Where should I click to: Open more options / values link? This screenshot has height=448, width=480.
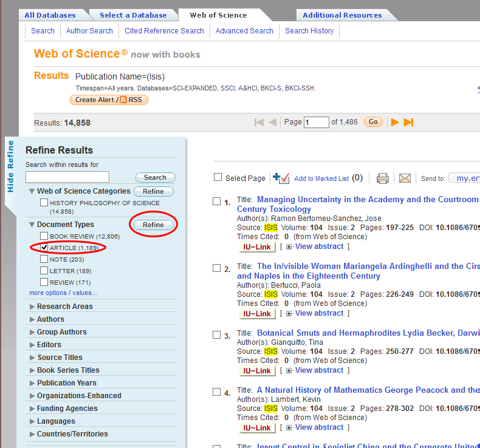[x=63, y=293]
